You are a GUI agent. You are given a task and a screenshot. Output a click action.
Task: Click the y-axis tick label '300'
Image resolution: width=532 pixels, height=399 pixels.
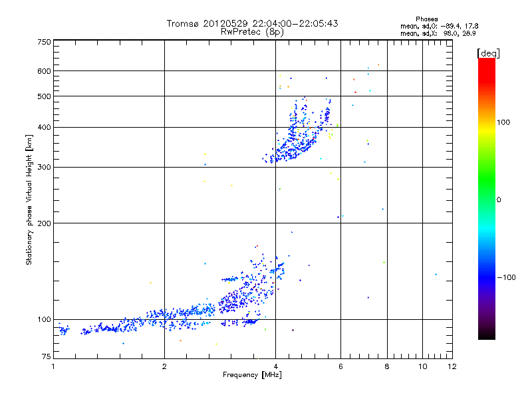45,168
